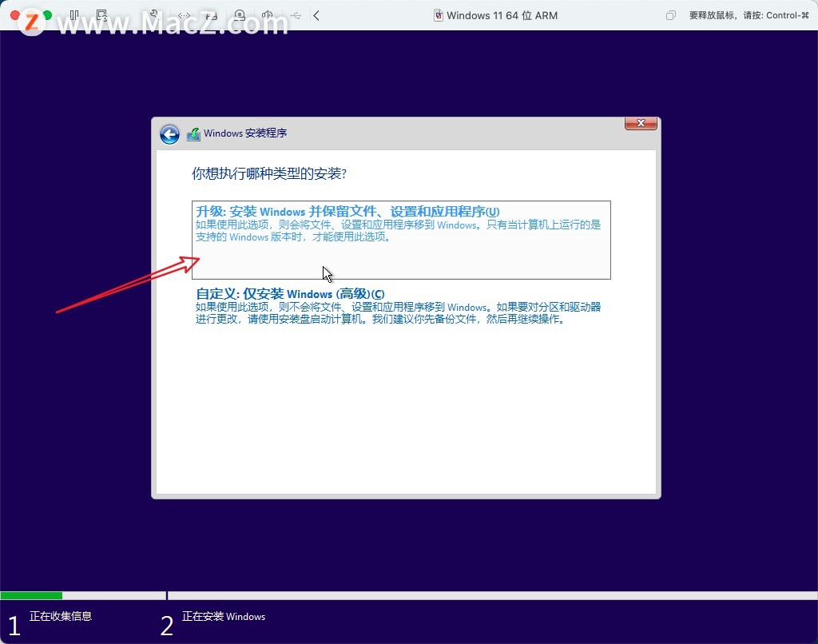
Task: Click the heading 你想执行哪种类型的安装?
Action: [269, 173]
